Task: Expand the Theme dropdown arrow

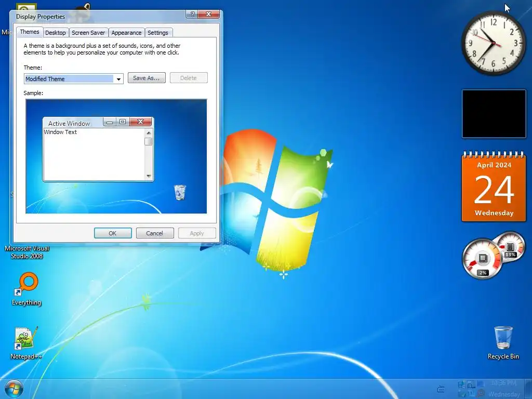Action: pos(118,79)
